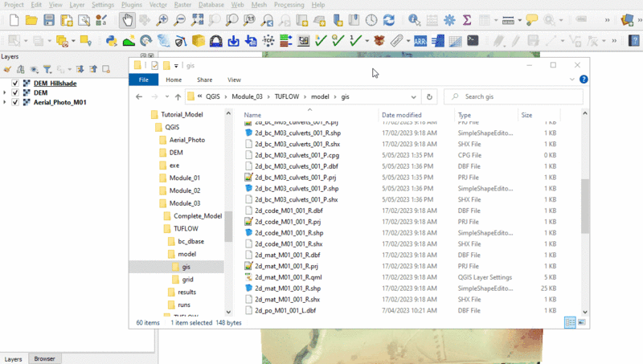Open the Statistical Summary sigma icon
The width and height of the screenshot is (643, 364).
click(x=468, y=19)
